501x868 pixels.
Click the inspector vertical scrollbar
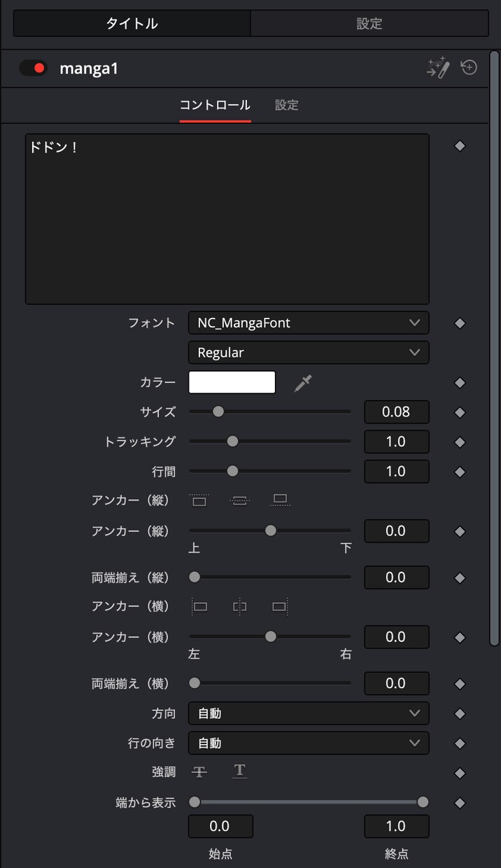pos(494,348)
